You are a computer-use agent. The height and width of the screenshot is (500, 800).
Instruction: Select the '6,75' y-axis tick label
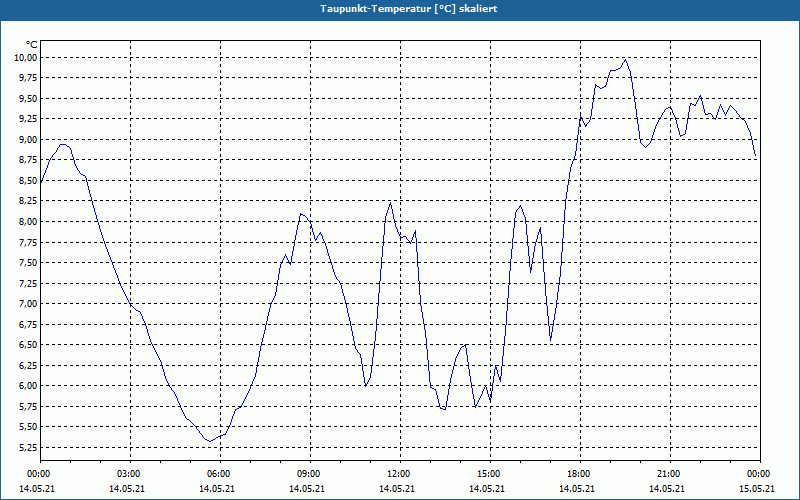coord(27,324)
